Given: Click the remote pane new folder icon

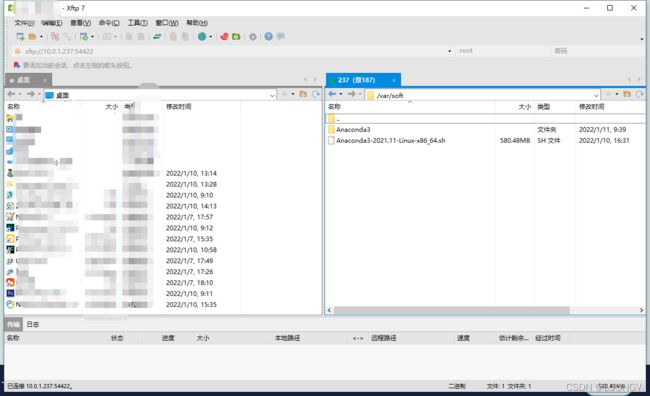Looking at the screenshot, I should (627, 94).
